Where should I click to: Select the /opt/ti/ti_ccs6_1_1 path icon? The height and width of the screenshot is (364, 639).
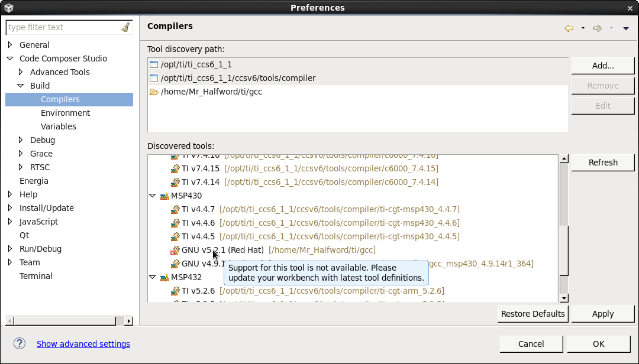tap(154, 64)
